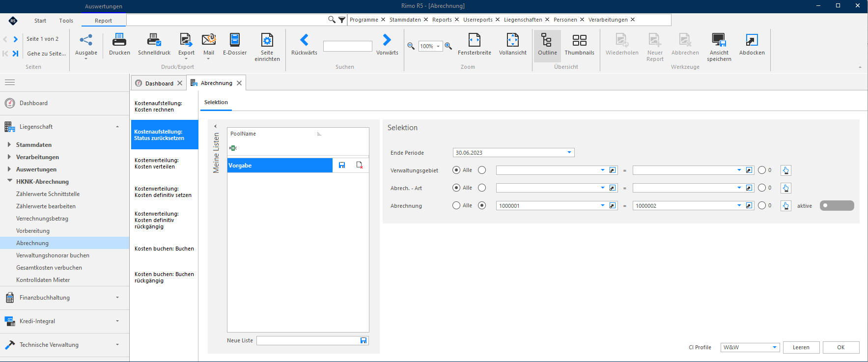Select the Thumbnails overview icon
The height and width of the screenshot is (362, 868).
[580, 40]
